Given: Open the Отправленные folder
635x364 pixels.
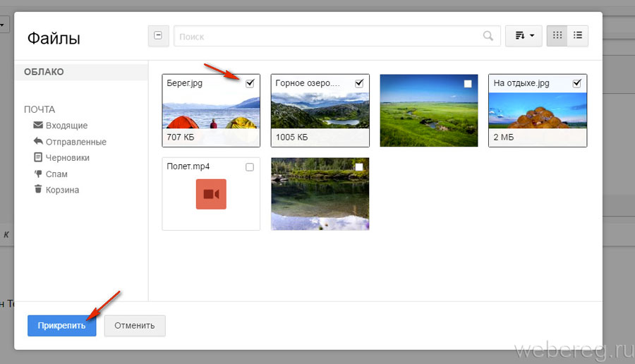Looking at the screenshot, I should tap(76, 142).
